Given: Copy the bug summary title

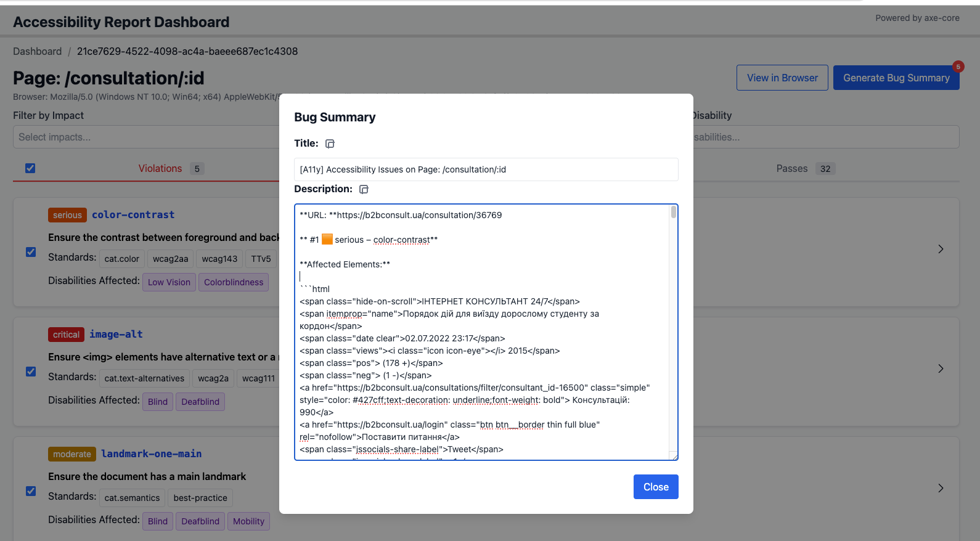Looking at the screenshot, I should [x=330, y=144].
